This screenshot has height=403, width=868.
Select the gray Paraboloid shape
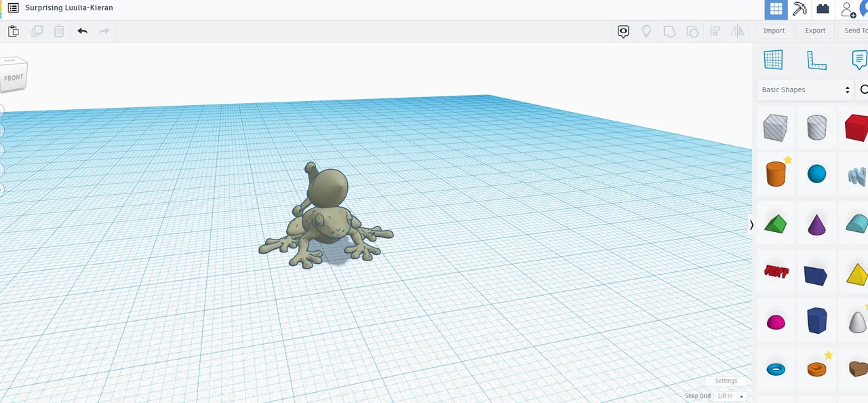click(857, 321)
